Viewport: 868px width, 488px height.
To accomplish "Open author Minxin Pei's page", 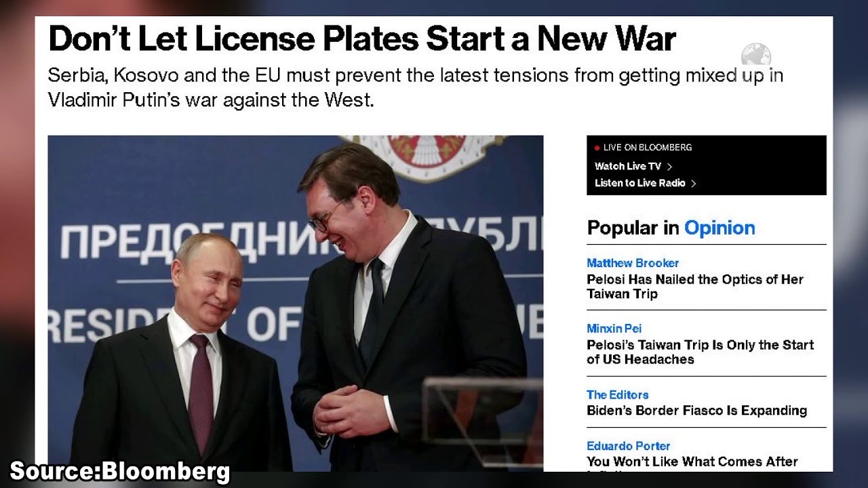I will (x=614, y=329).
